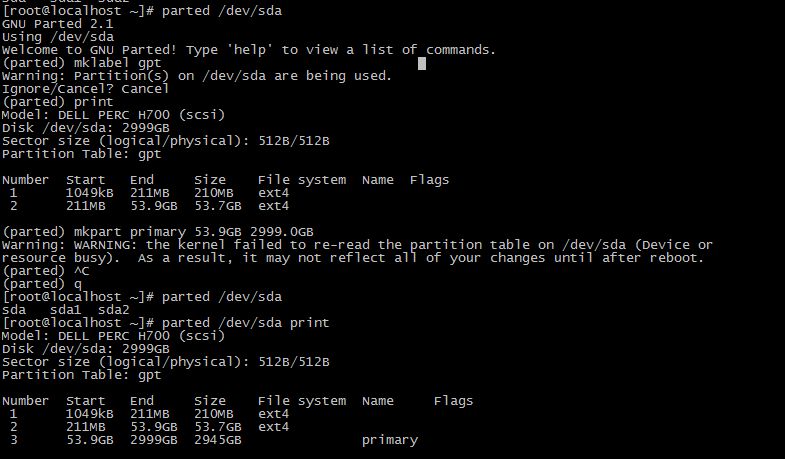The height and width of the screenshot is (459, 785).
Task: Click the gray terminal cursor block
Action: click(x=422, y=64)
